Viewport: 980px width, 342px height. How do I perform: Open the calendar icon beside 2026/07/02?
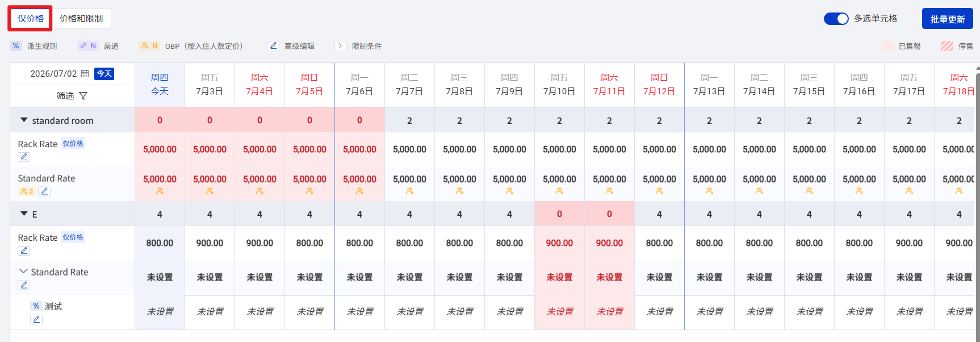point(85,74)
